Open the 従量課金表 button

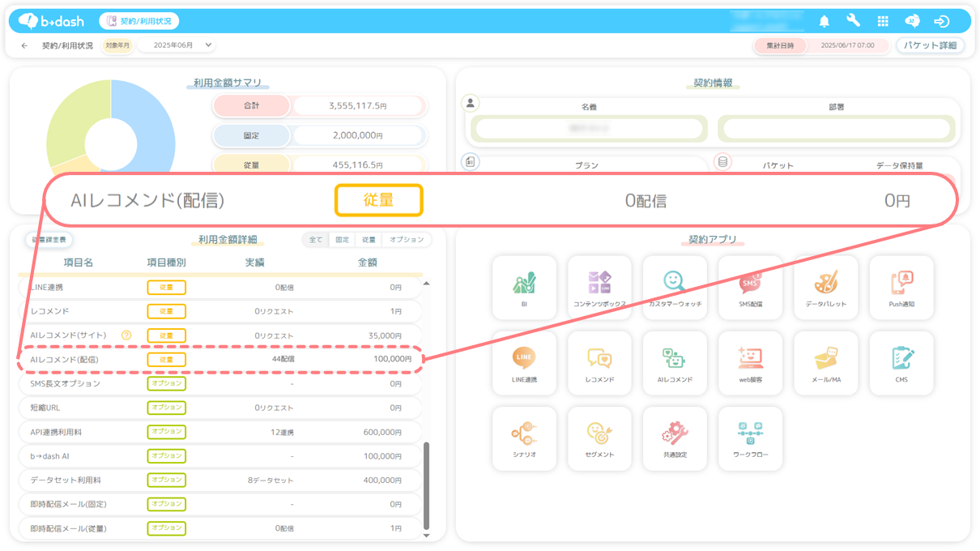pyautogui.click(x=50, y=240)
